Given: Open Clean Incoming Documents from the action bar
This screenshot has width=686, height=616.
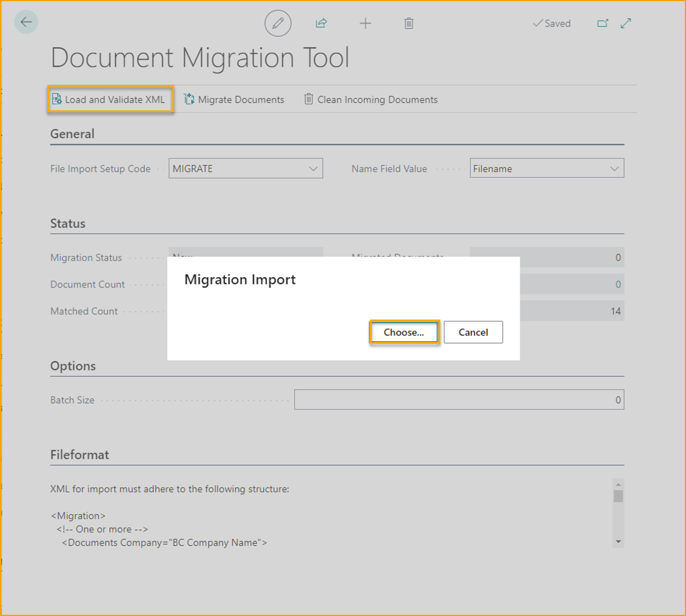Looking at the screenshot, I should (x=370, y=99).
